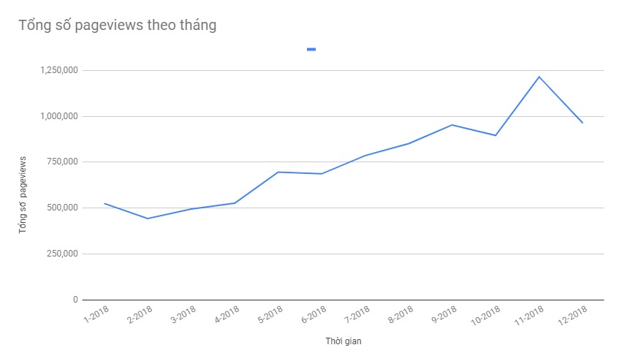Click the 11-2018 peak point on line
622x364 pixels.
(539, 77)
